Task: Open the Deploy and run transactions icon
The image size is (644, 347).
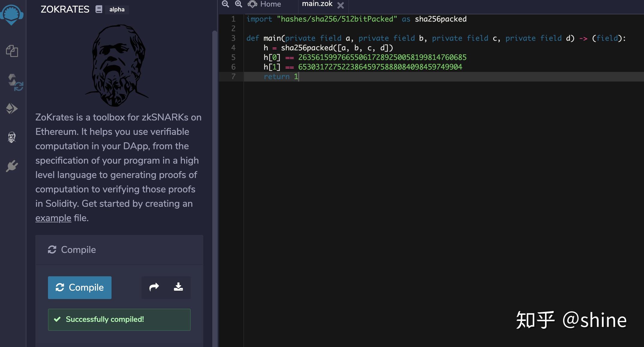Action: tap(12, 108)
